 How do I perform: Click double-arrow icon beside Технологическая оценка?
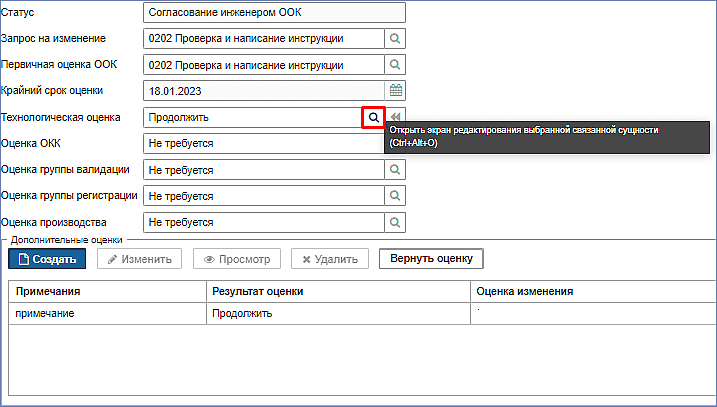pyautogui.click(x=396, y=117)
